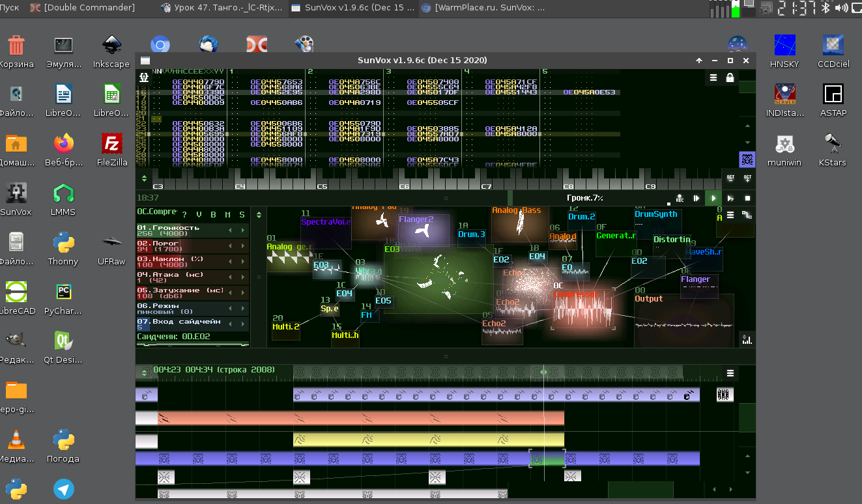Open the timeline hamburger menu
Screen dimensions: 862x504
[730, 373]
